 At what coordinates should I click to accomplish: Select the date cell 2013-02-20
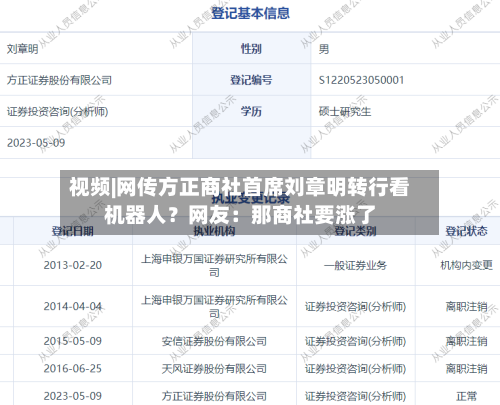coord(73,265)
